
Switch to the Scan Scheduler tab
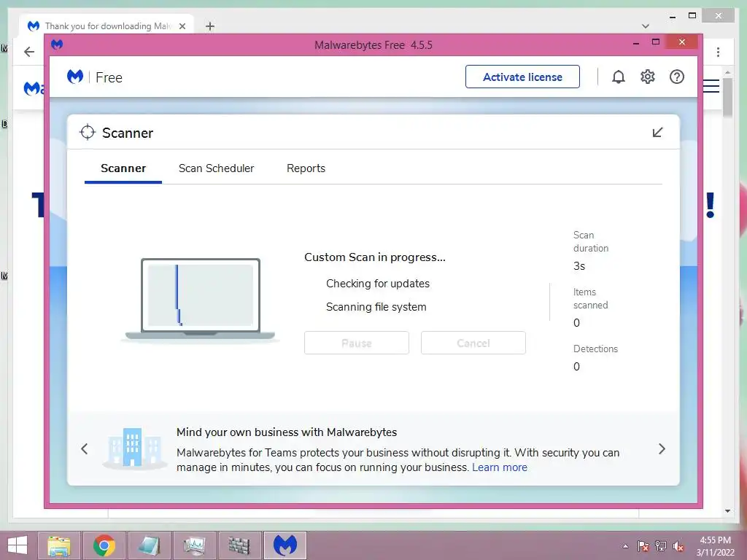216,168
